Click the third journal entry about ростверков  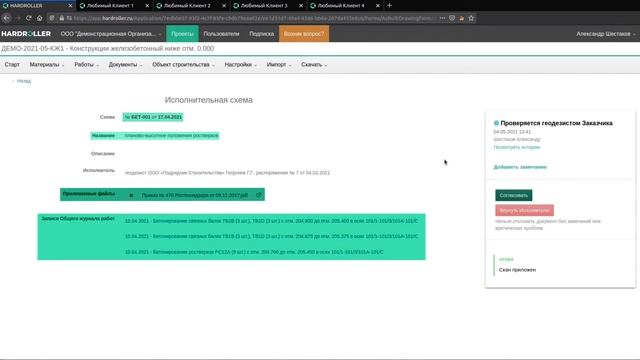(x=254, y=252)
